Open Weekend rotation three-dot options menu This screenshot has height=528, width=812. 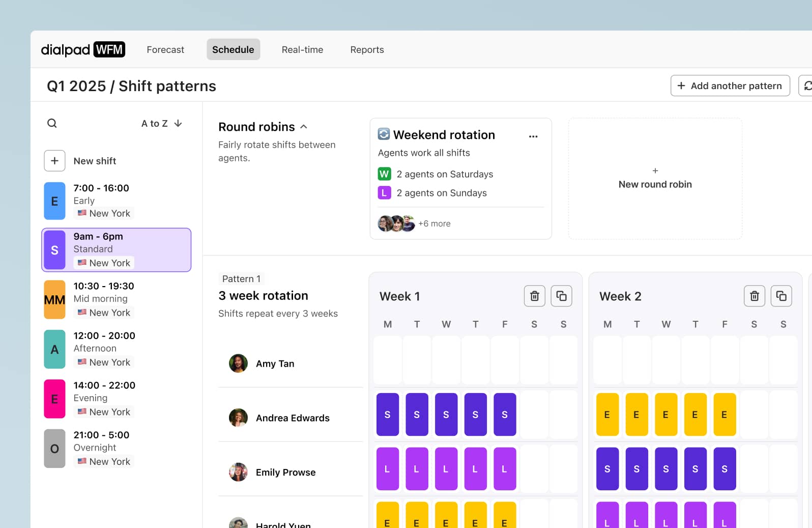pyautogui.click(x=533, y=136)
